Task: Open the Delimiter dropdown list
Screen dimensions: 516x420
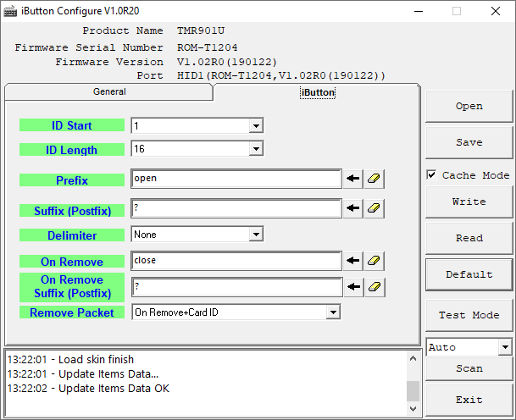Action: pyautogui.click(x=256, y=235)
